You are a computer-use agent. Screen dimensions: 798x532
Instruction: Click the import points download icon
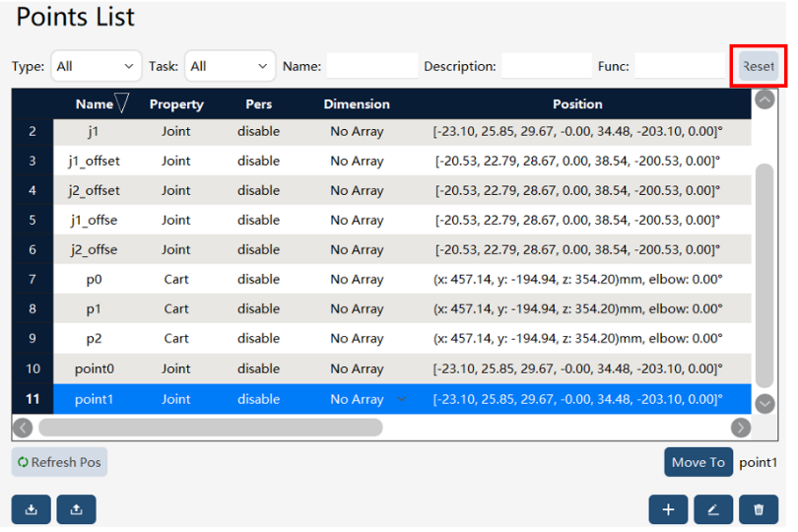(x=32, y=509)
